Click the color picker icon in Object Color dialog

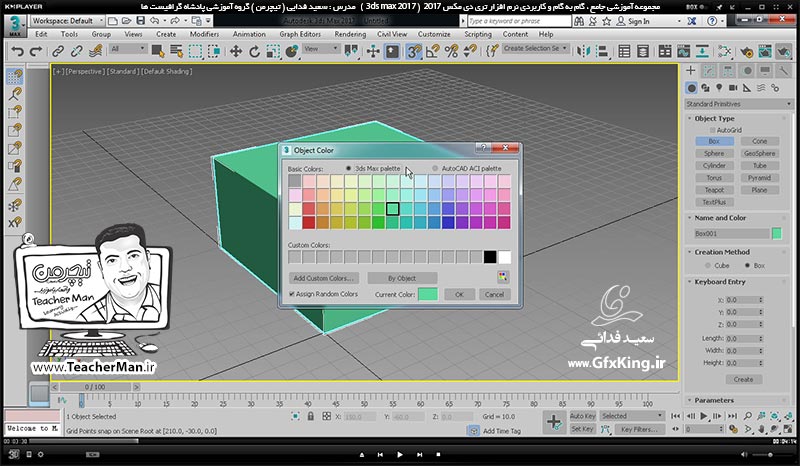(503, 277)
